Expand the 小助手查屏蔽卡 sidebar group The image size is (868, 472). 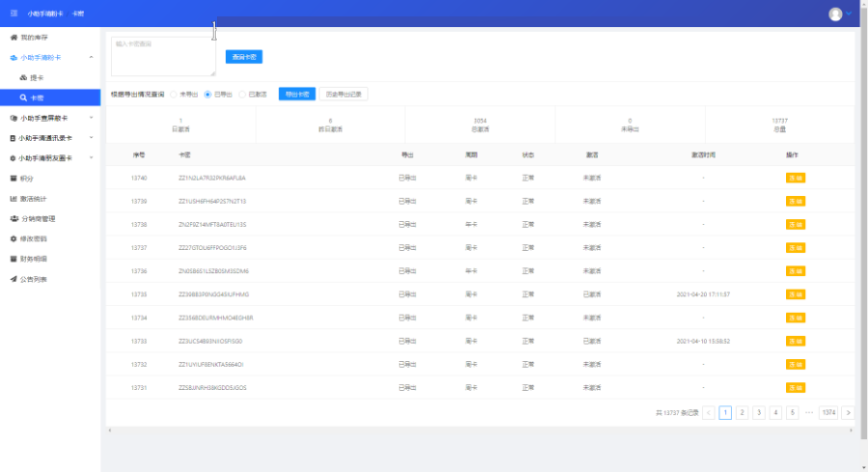pyautogui.click(x=91, y=118)
